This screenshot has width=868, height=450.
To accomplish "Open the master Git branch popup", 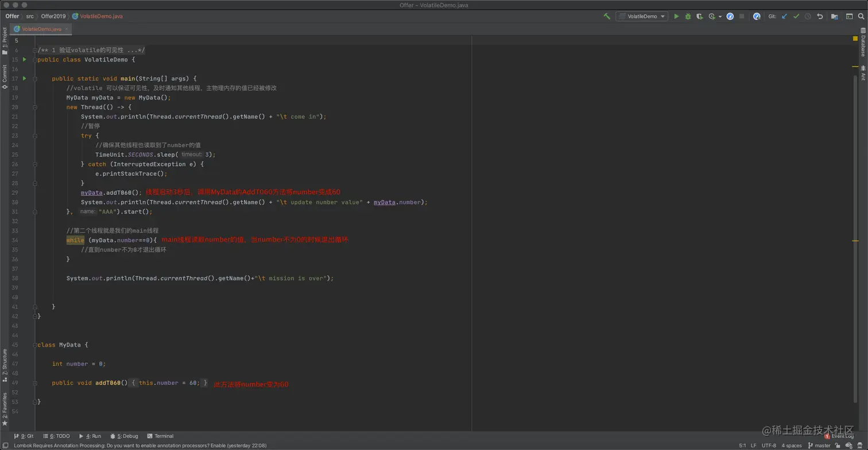I will (x=819, y=445).
